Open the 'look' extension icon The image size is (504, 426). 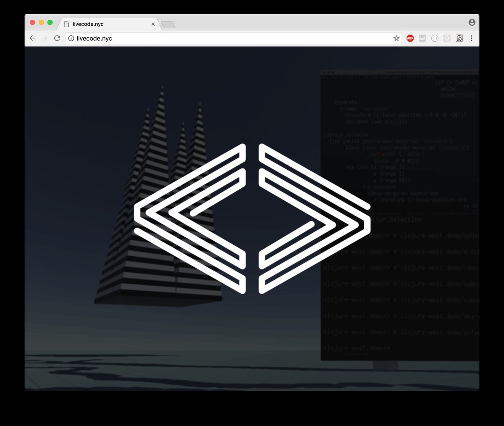coord(422,38)
